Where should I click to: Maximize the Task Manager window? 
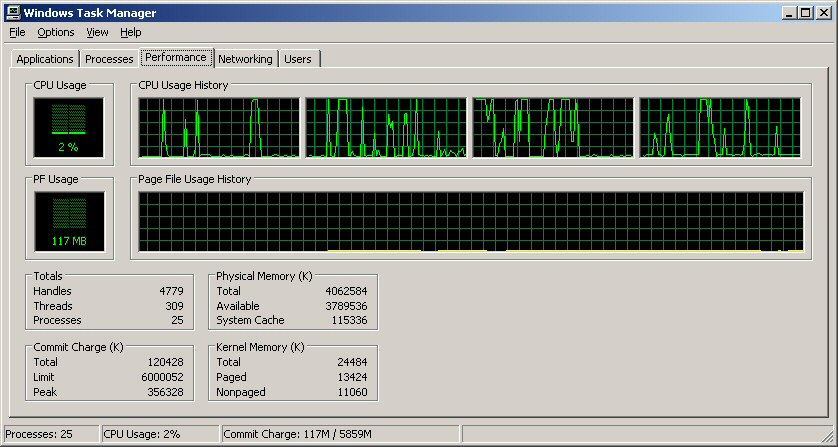(x=805, y=12)
